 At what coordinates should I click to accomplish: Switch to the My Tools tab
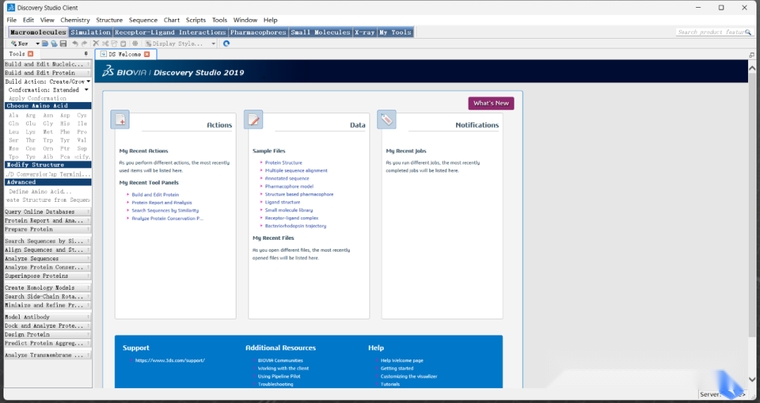point(396,32)
